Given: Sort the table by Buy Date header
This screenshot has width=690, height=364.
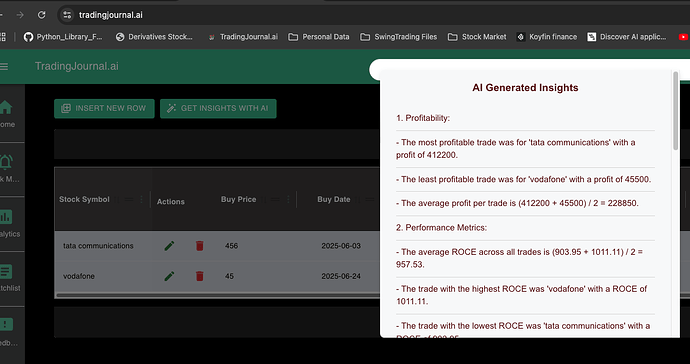Looking at the screenshot, I should (334, 199).
